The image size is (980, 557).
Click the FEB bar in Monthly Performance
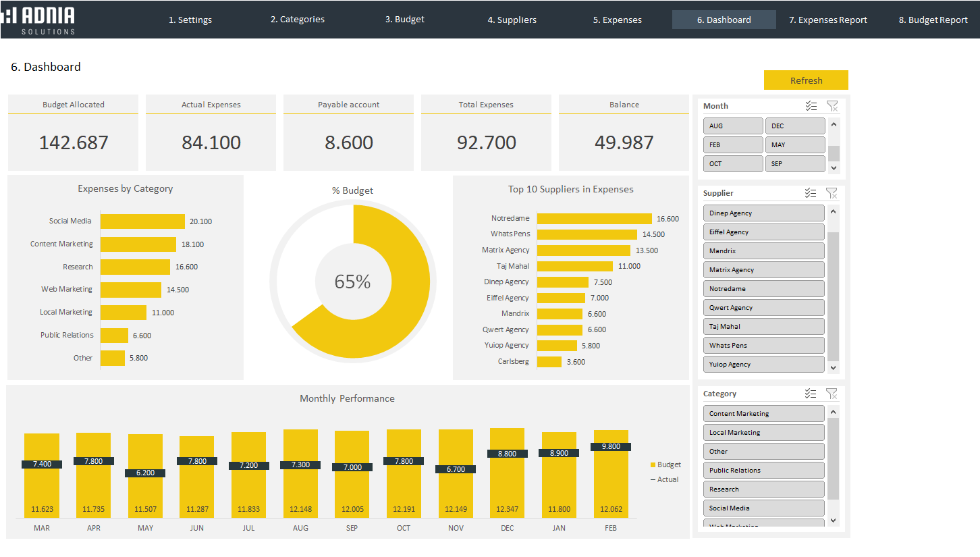point(611,479)
